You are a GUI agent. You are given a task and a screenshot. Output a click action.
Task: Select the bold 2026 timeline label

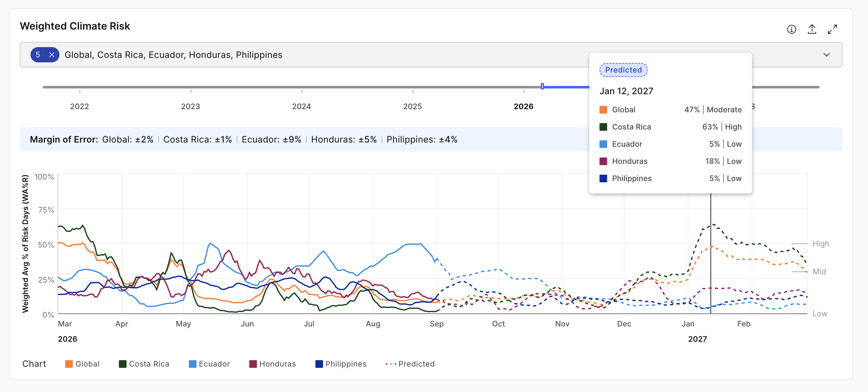(523, 106)
